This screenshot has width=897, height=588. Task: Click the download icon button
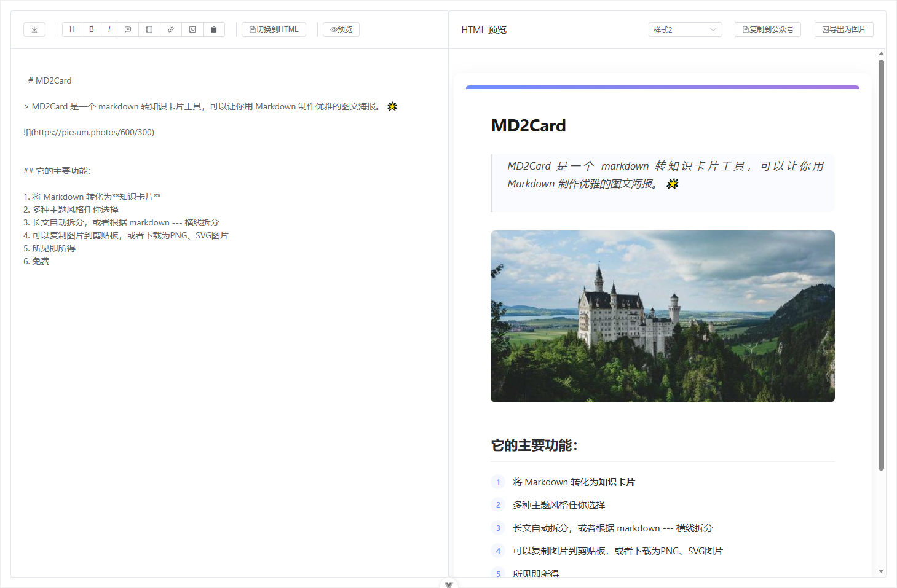point(34,29)
